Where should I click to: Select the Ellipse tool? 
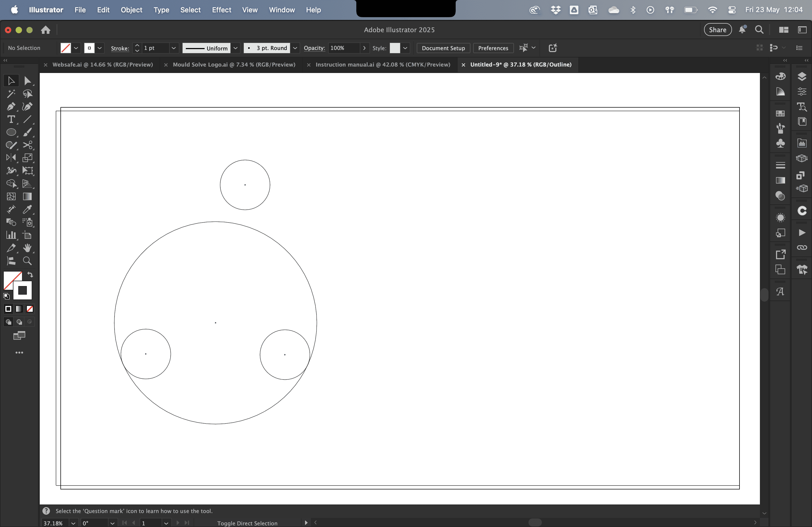pos(11,132)
